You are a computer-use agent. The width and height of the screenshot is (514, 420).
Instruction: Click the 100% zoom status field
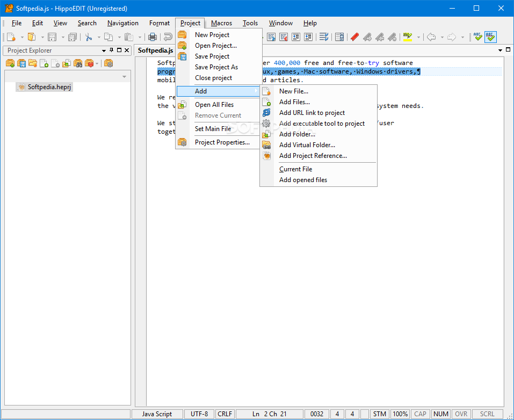tap(400, 414)
